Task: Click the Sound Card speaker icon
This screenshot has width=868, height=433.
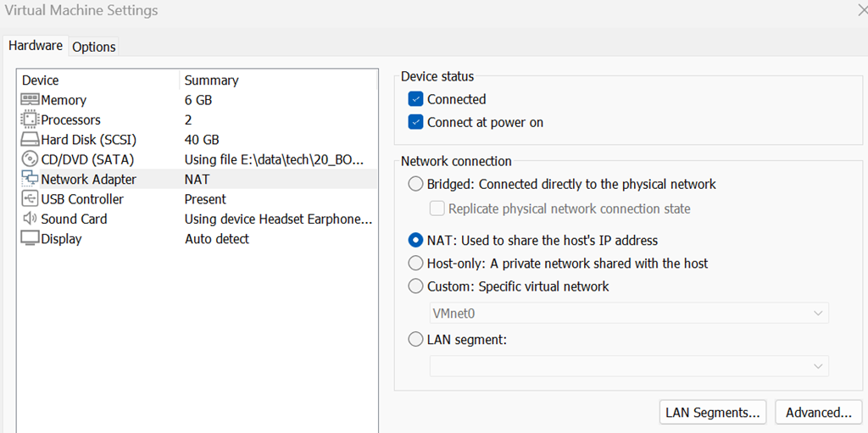Action: coord(29,219)
